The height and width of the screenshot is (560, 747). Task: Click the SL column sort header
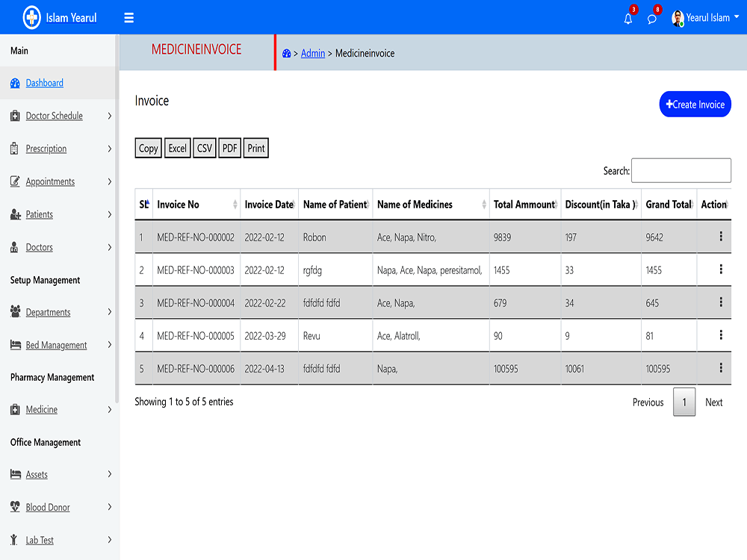(x=144, y=205)
